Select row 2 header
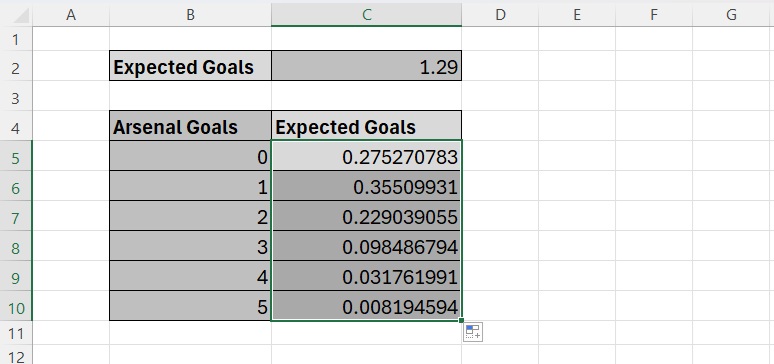The height and width of the screenshot is (364, 774). 16,66
